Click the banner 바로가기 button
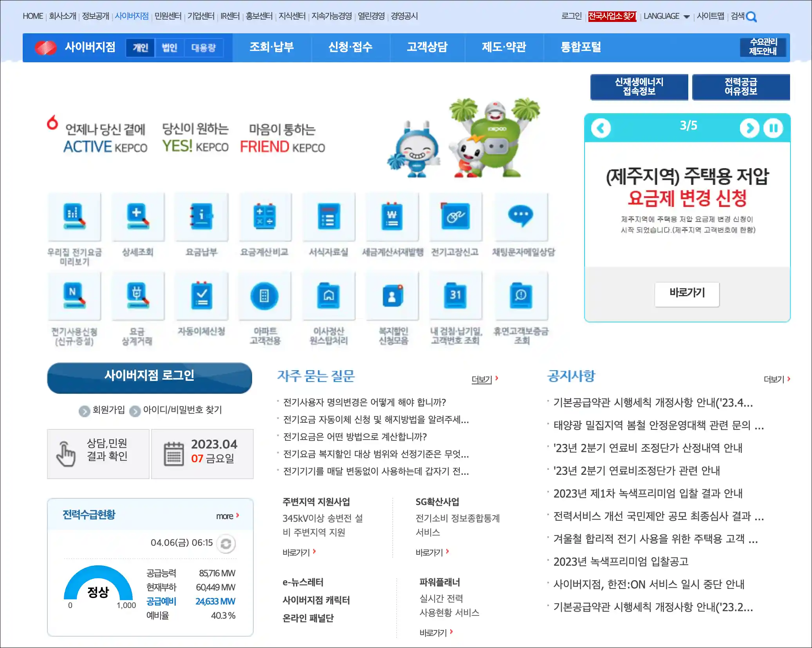The height and width of the screenshot is (648, 812). click(687, 294)
